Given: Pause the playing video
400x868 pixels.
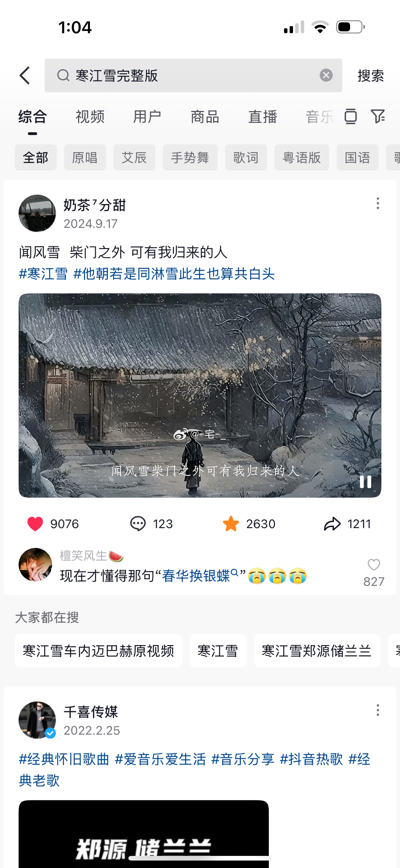Looking at the screenshot, I should click(365, 482).
